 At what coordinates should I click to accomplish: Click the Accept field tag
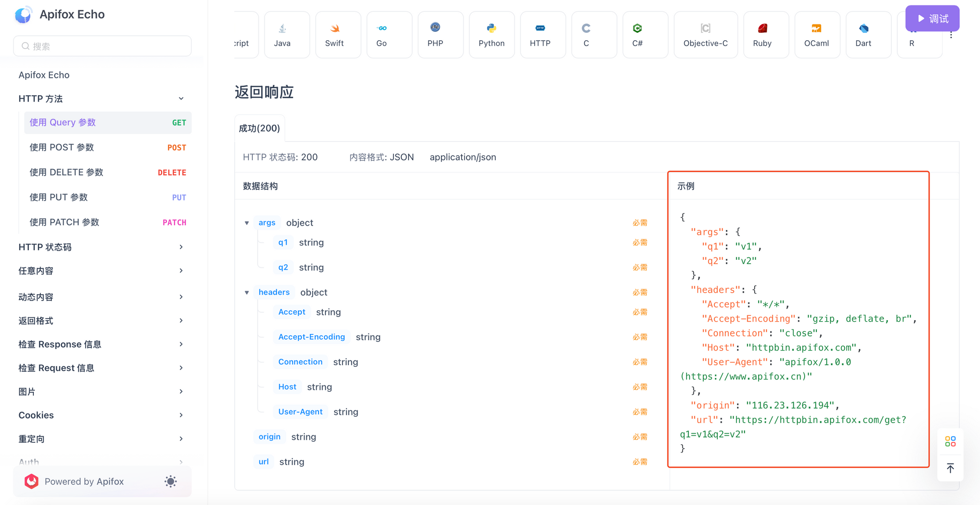click(292, 312)
